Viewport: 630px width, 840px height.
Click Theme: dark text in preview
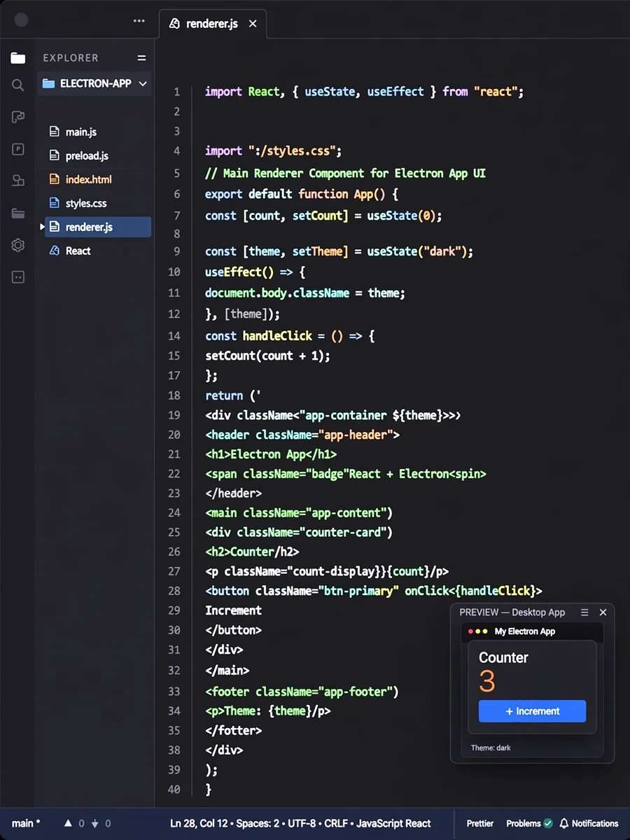[x=491, y=748]
